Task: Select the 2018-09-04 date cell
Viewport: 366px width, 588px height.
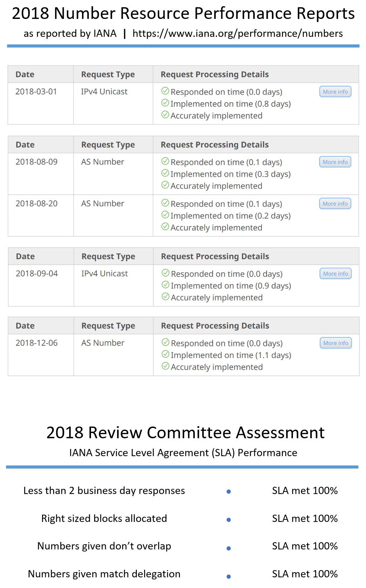Action: [37, 274]
